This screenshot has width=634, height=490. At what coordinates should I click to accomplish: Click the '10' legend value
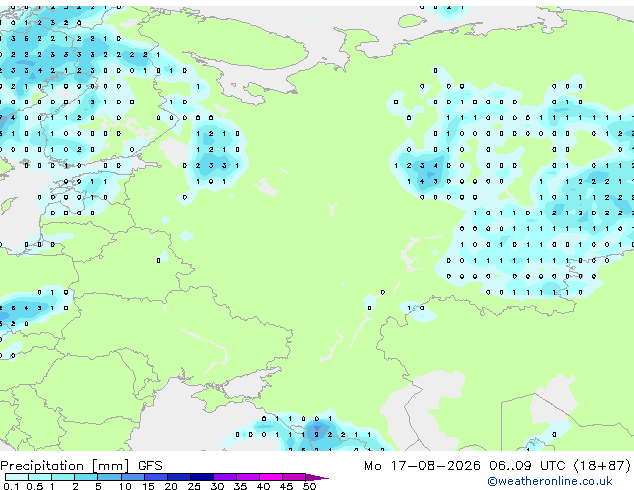pos(125,486)
